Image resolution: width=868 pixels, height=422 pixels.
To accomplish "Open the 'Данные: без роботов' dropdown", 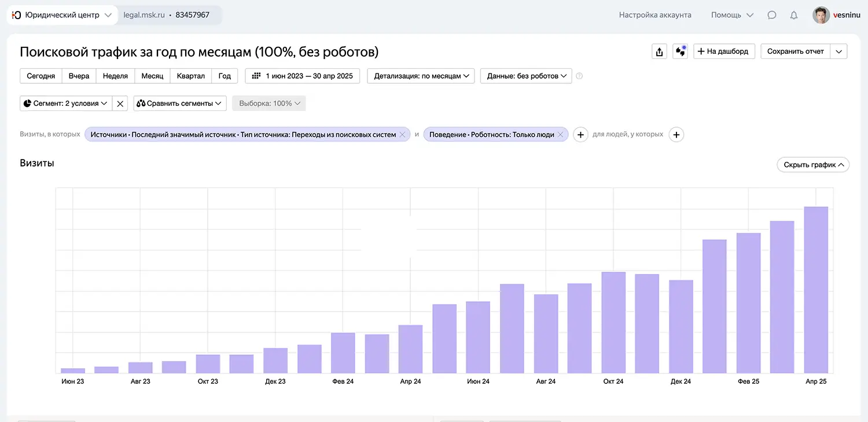I will (x=526, y=76).
